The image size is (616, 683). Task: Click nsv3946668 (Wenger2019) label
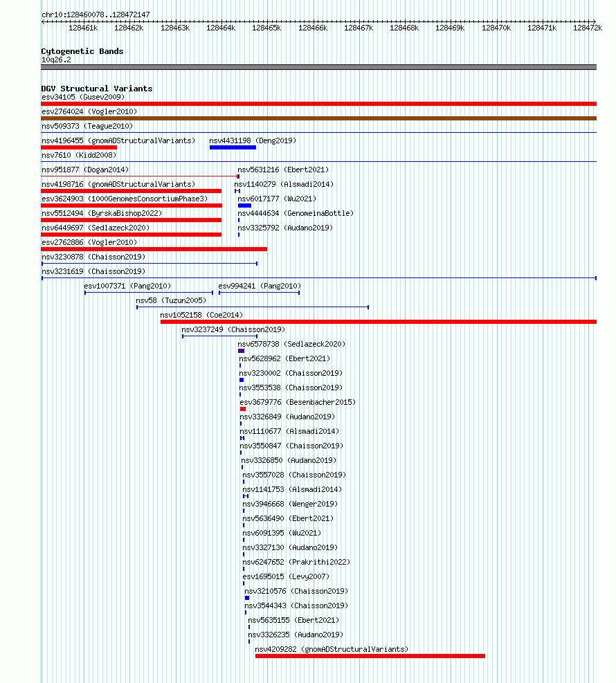coord(290,504)
